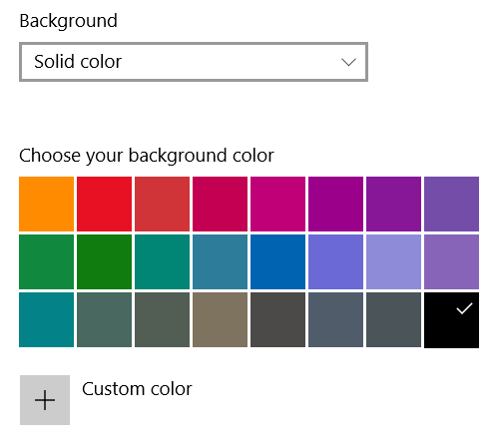497x448 pixels.
Task: Select the gray-green sage swatch
Action: coord(104,319)
